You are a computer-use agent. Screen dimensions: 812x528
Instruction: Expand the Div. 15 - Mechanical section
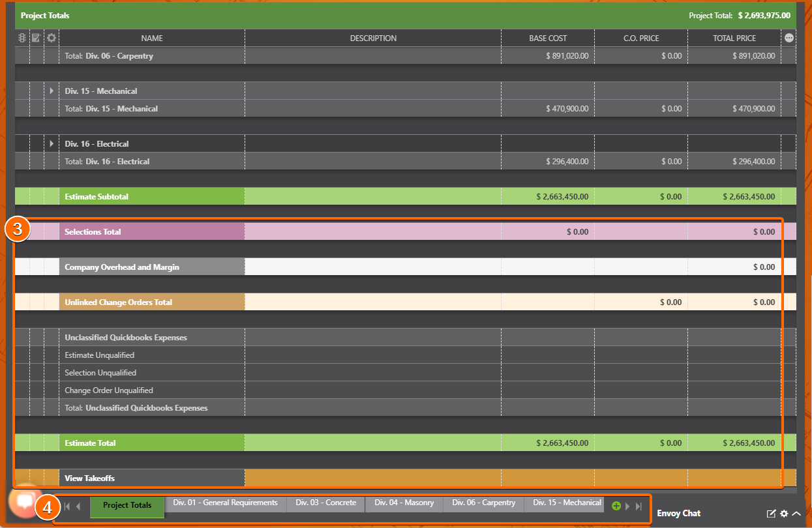tap(52, 91)
